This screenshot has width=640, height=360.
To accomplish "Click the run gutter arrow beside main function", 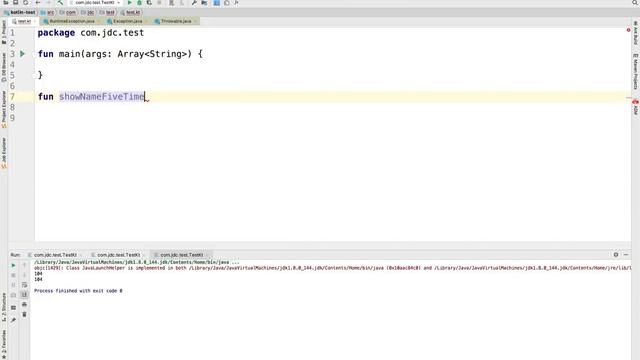I will click(23, 54).
